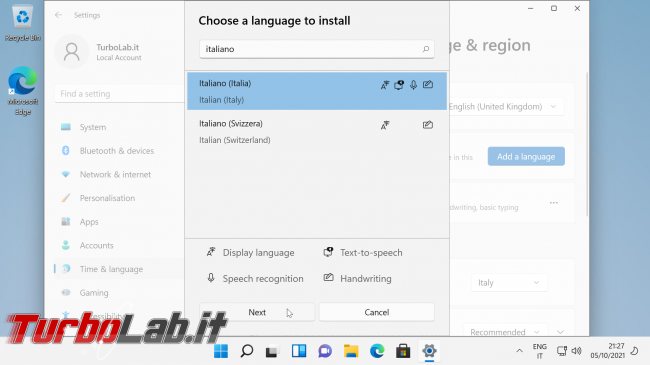650x365 pixels.
Task: Expand the regional format section chevron
Action: (x=560, y=332)
